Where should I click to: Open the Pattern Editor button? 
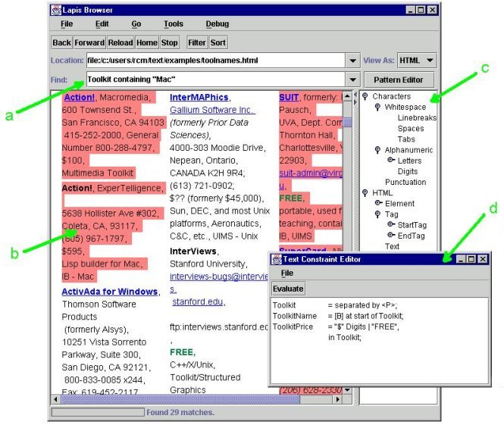[x=399, y=80]
